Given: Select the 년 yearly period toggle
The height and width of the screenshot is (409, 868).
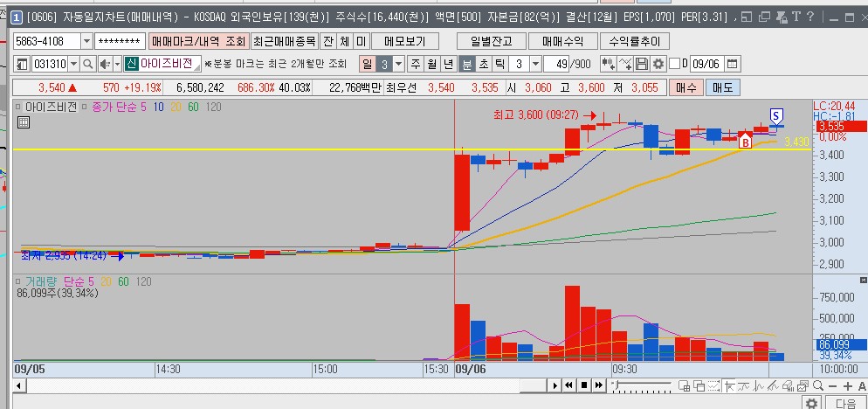Looking at the screenshot, I should (x=448, y=65).
